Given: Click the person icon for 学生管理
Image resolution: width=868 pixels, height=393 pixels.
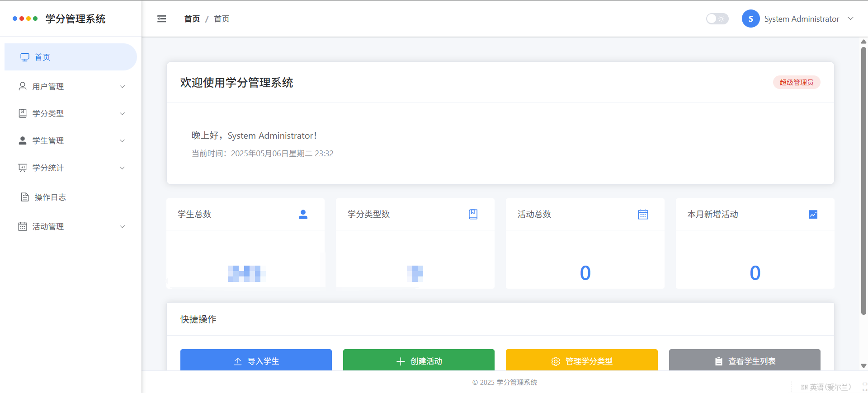Looking at the screenshot, I should click(x=23, y=140).
